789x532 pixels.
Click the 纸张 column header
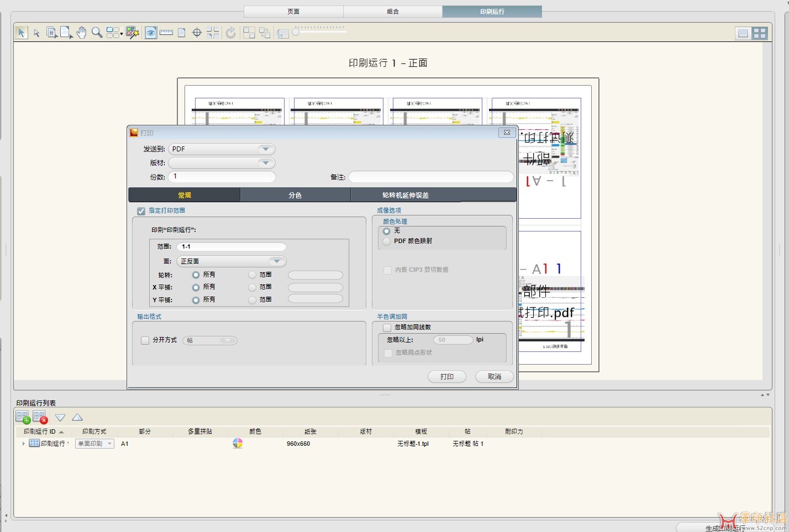point(311,431)
